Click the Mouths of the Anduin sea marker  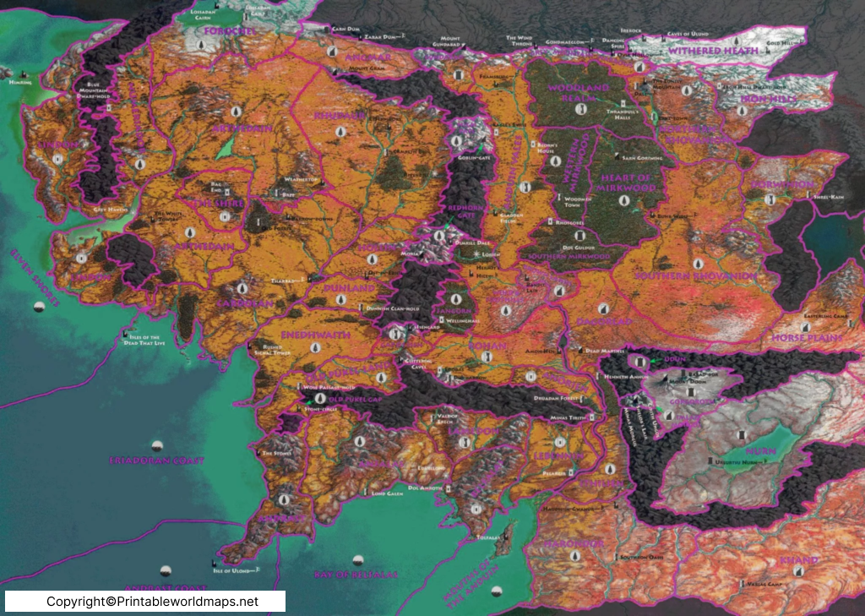497,591
